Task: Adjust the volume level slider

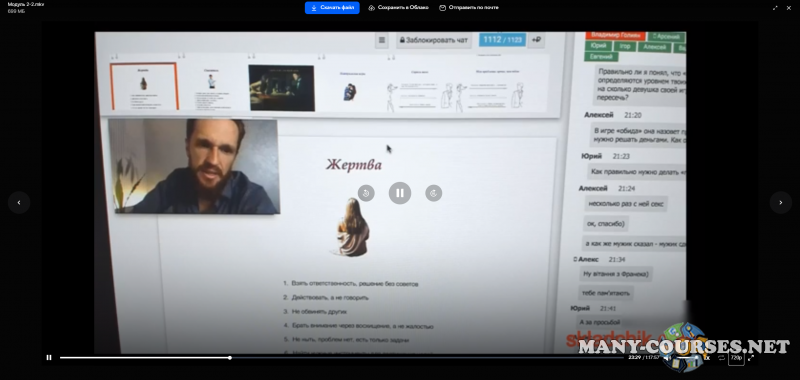Action: tap(686, 358)
